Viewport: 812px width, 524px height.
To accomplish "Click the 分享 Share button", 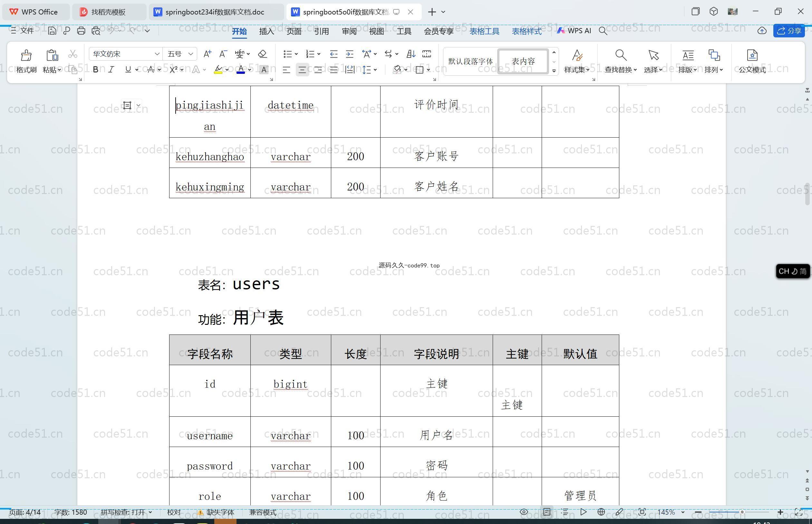I will 789,31.
